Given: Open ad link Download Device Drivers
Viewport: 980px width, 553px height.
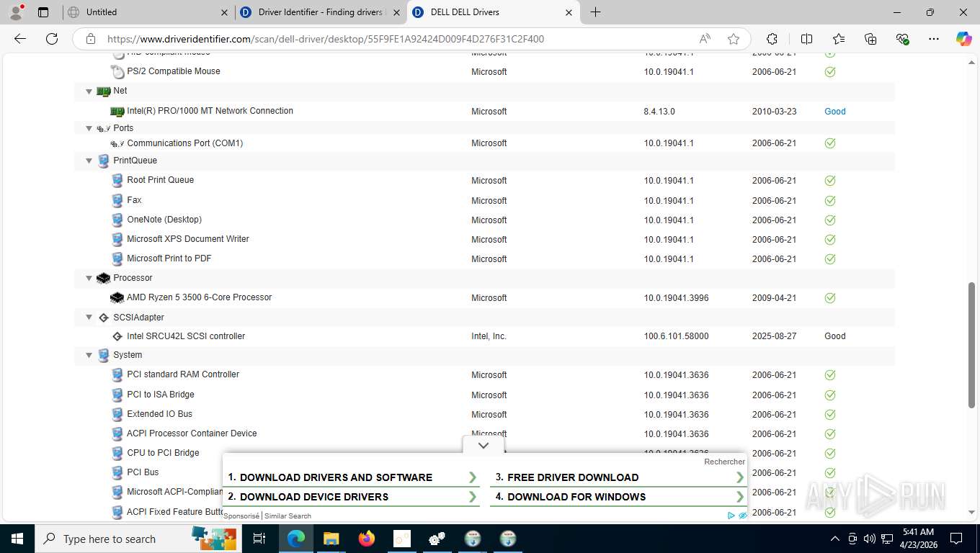Looking at the screenshot, I should 352,497.
